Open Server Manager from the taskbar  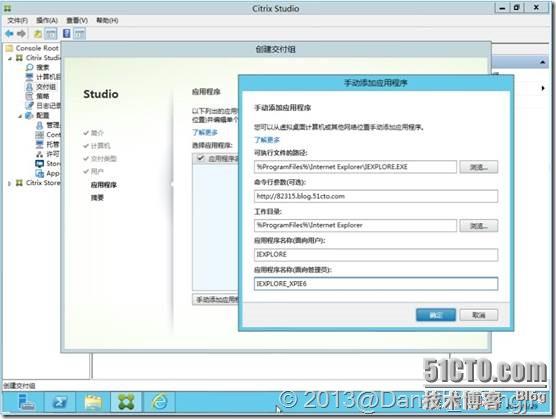pos(27,402)
